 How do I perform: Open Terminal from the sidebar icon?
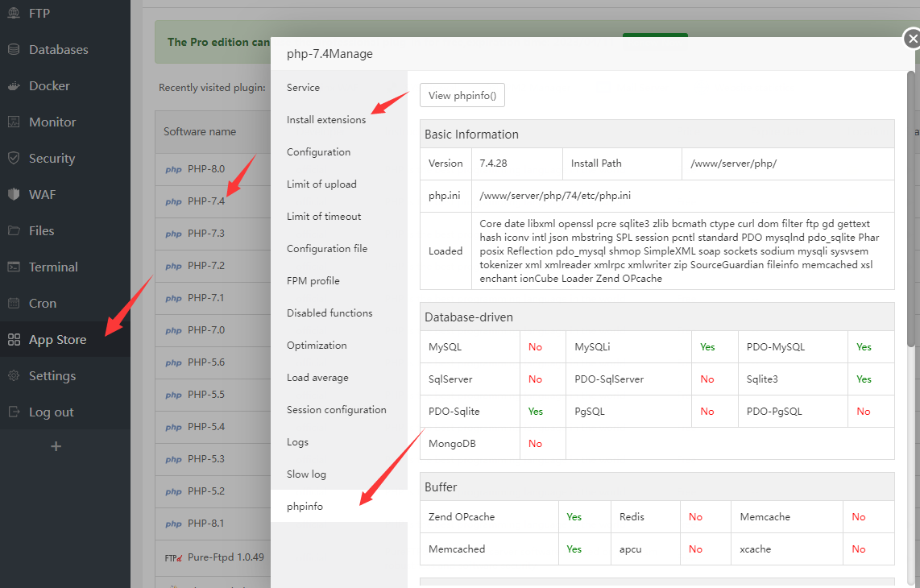point(14,267)
